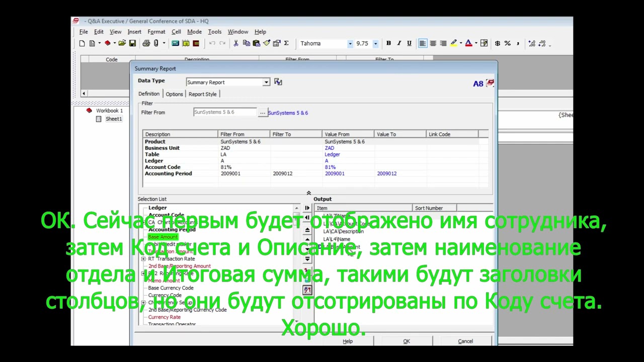644x362 pixels.
Task: Expand RT Transaction Rate tree node
Action: point(143,259)
